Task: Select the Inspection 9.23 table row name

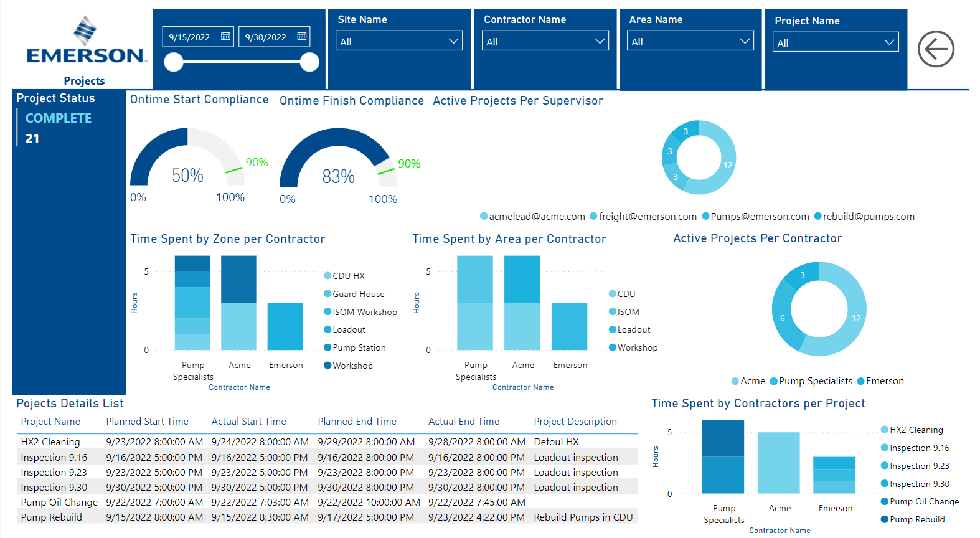Action: (54, 472)
